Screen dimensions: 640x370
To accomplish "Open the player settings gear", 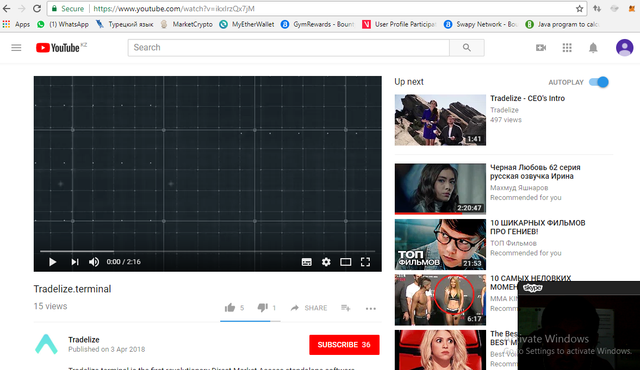I will (326, 262).
